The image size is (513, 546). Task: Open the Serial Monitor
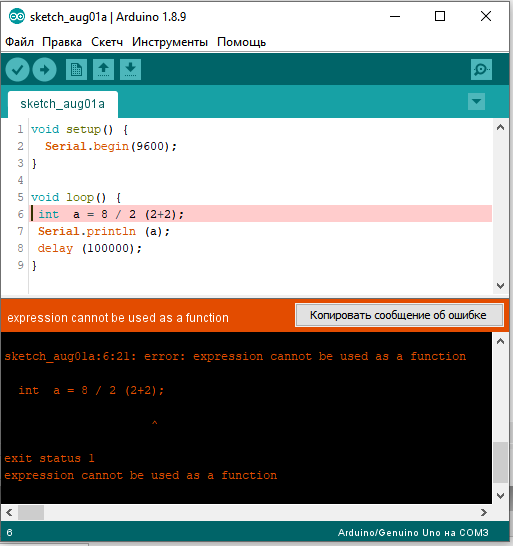coord(481,70)
